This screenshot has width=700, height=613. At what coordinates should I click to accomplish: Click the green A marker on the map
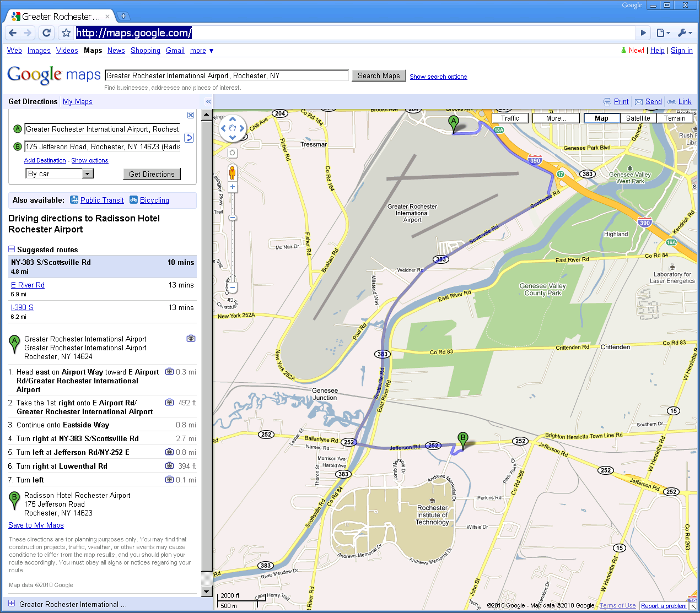[x=454, y=123]
